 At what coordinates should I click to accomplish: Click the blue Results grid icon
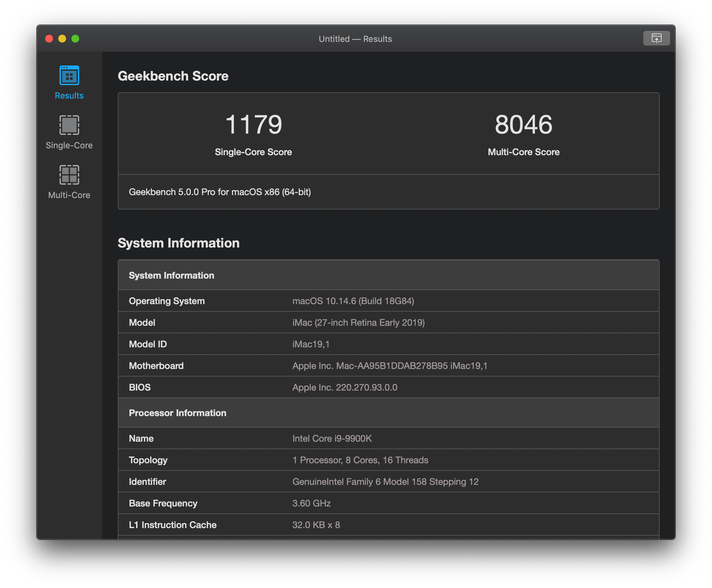69,75
